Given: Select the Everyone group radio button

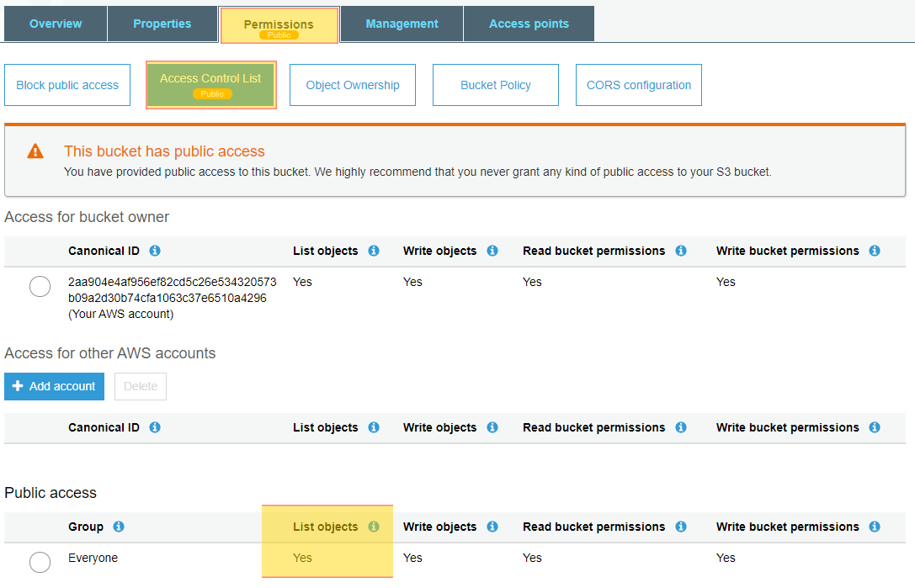Looking at the screenshot, I should click(40, 562).
